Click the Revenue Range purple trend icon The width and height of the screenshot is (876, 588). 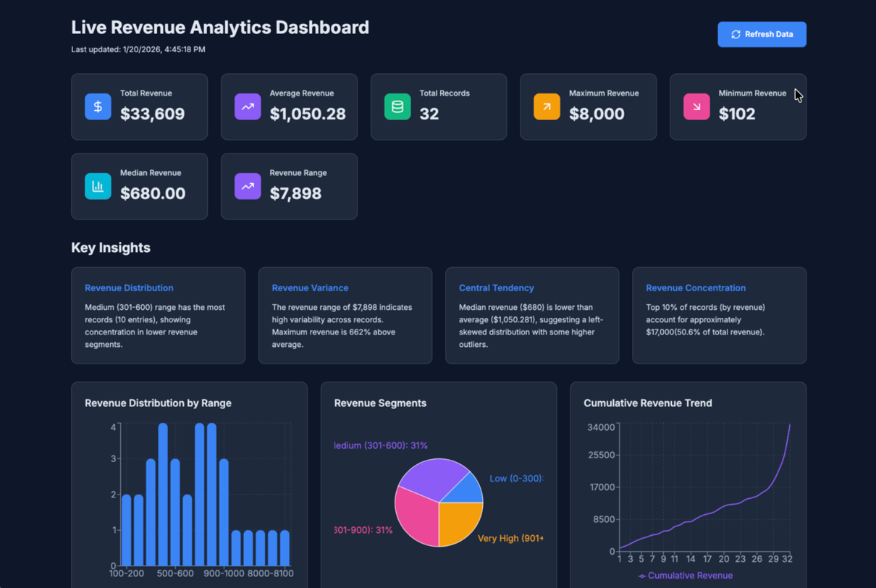[248, 186]
